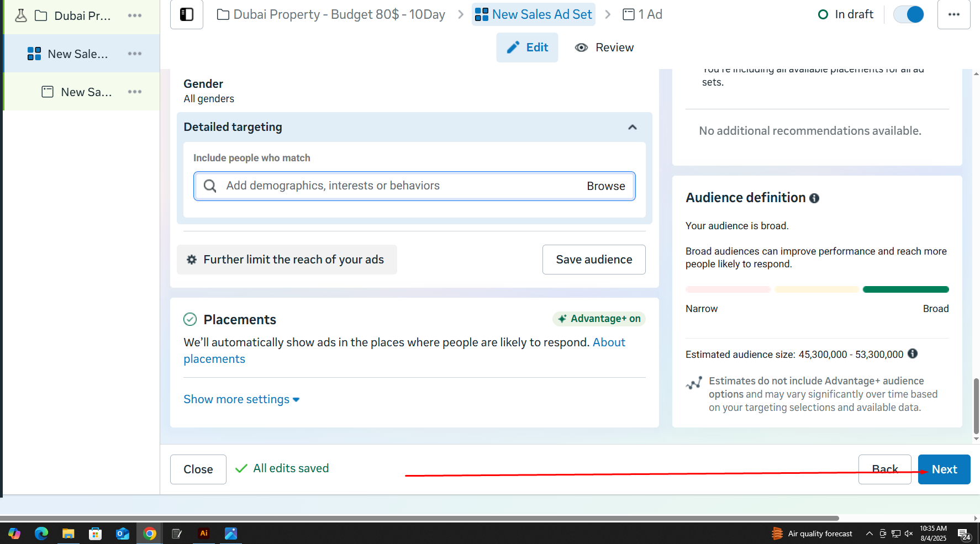Image resolution: width=980 pixels, height=544 pixels.
Task: Click the estimated audience size info icon
Action: pyautogui.click(x=913, y=353)
